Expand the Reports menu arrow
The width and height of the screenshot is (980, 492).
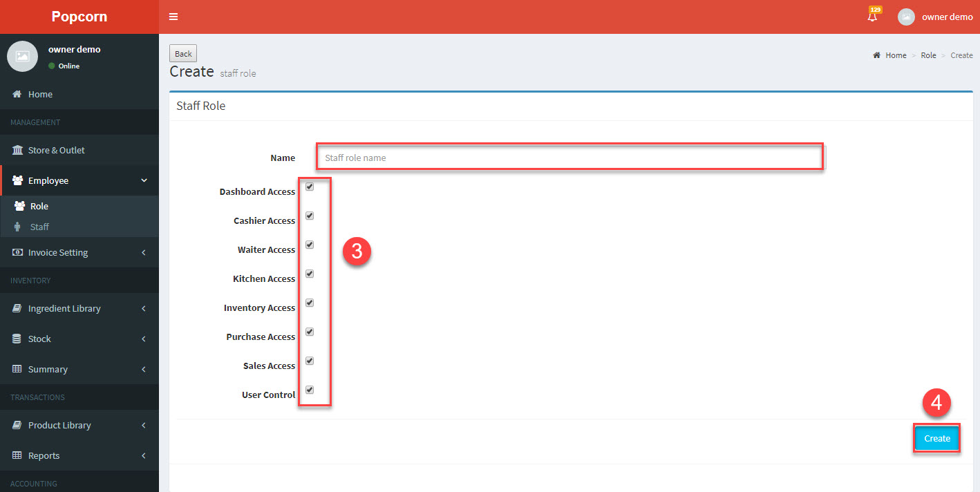click(x=144, y=455)
